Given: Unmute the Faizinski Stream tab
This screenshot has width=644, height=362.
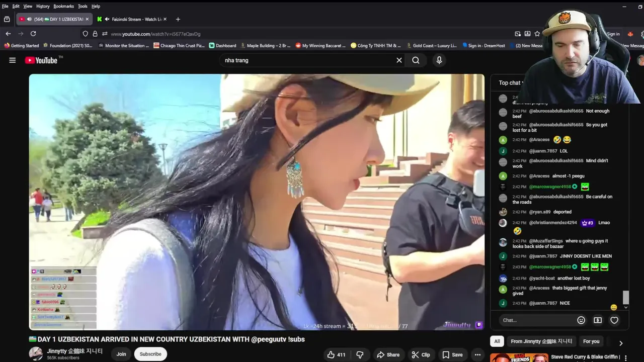Looking at the screenshot, I should point(107,19).
